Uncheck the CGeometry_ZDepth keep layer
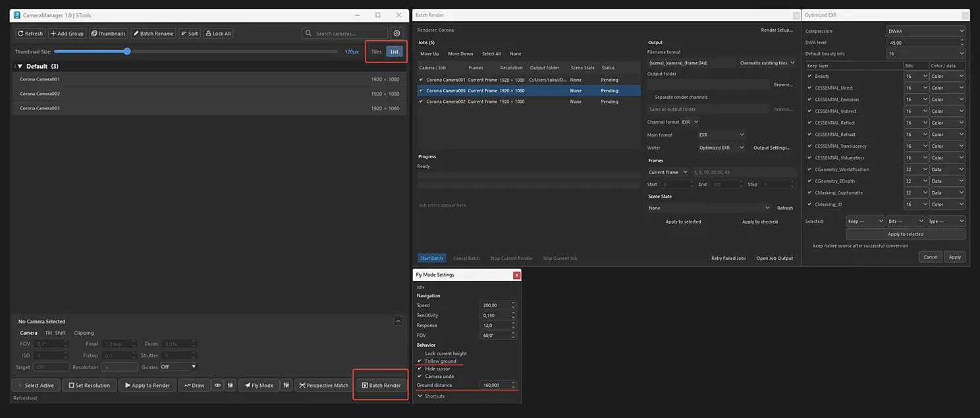Viewport: 980px width, 418px height. click(x=810, y=181)
